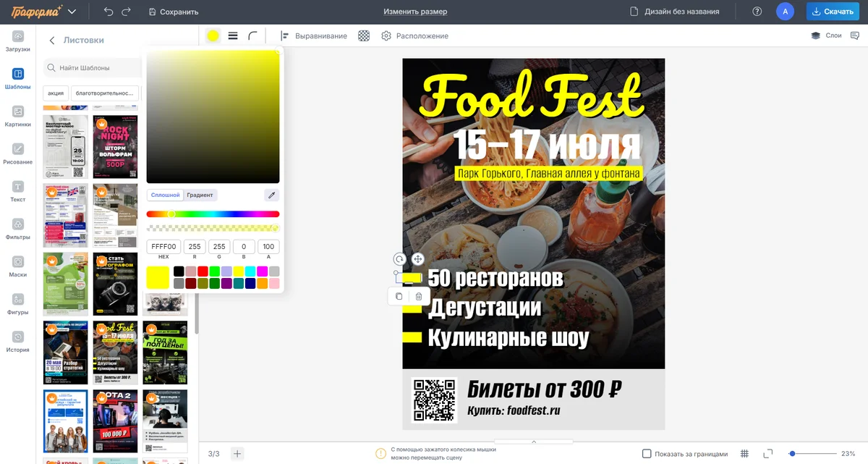Switch fill mode to Сплошной
Viewport: 868px width, 464px height.
[x=166, y=195]
